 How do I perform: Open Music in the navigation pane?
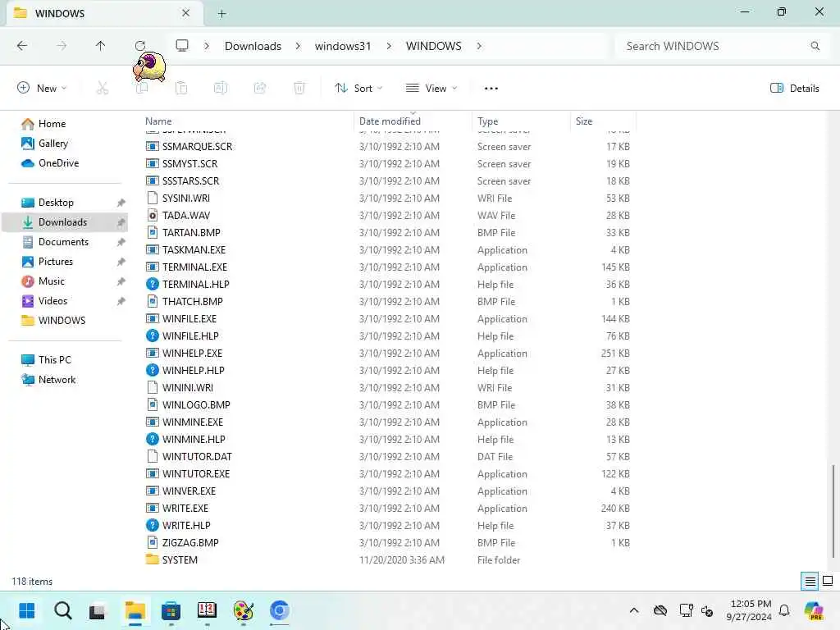coord(51,281)
